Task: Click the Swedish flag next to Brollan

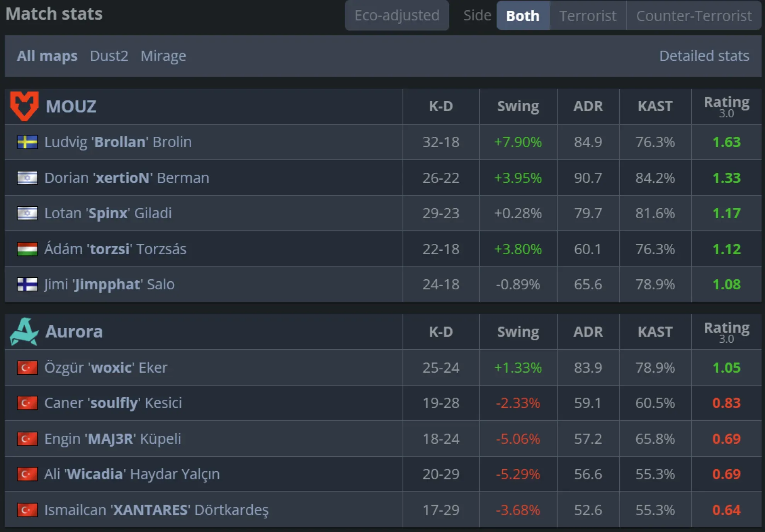Action: [x=27, y=142]
